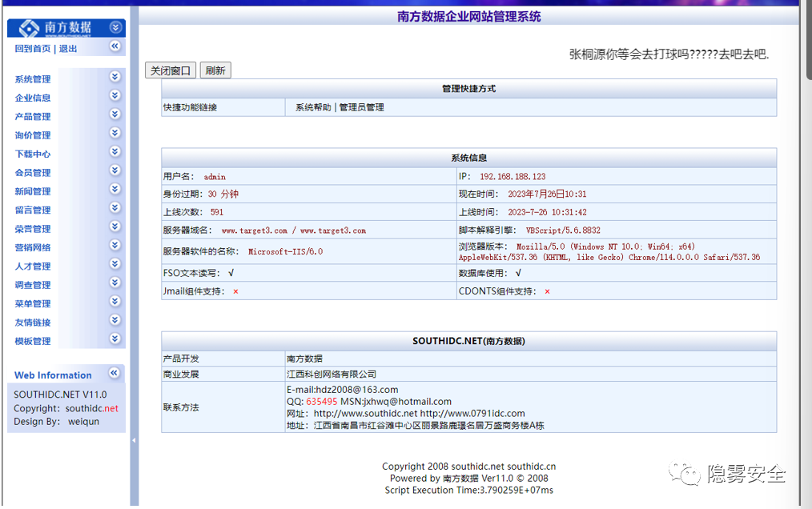Click the chevron beside 回到首页 | 退出

(115, 46)
